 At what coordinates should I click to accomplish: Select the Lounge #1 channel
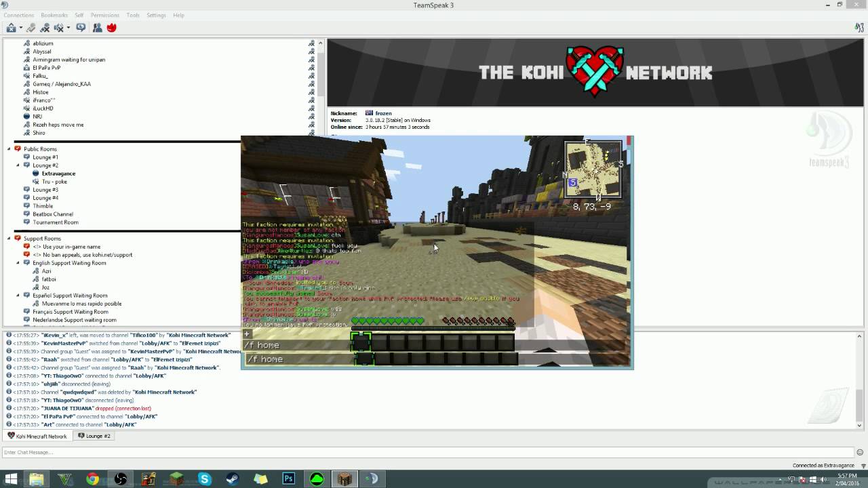[45, 157]
